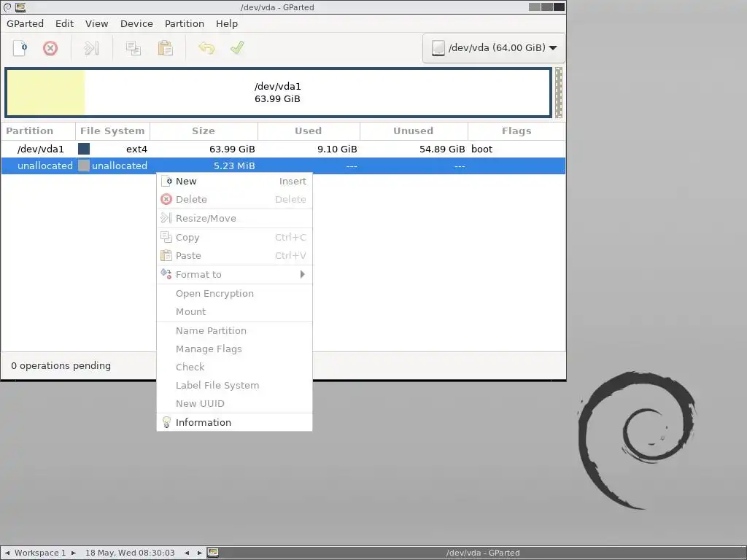Choose Open Encryption in the context menu
747x560 pixels.
coord(234,293)
